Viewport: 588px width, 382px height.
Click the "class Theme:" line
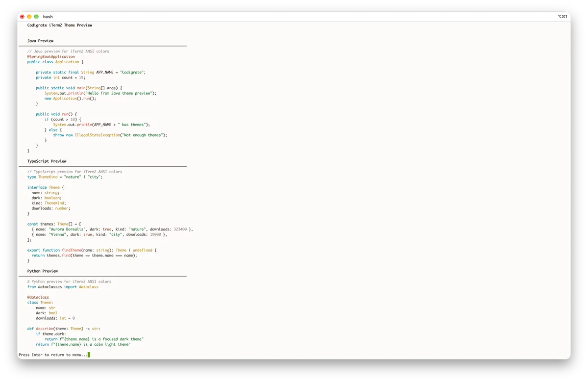coord(40,303)
